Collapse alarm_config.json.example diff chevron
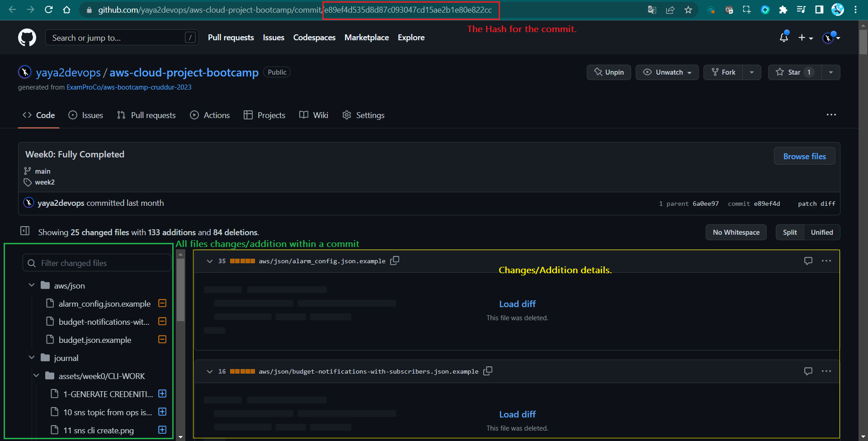This screenshot has height=441, width=868. point(209,261)
